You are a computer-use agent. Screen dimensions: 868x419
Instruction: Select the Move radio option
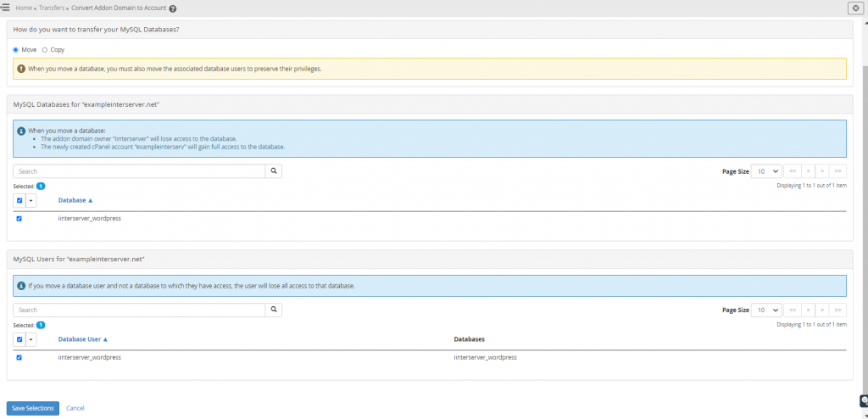[15, 50]
